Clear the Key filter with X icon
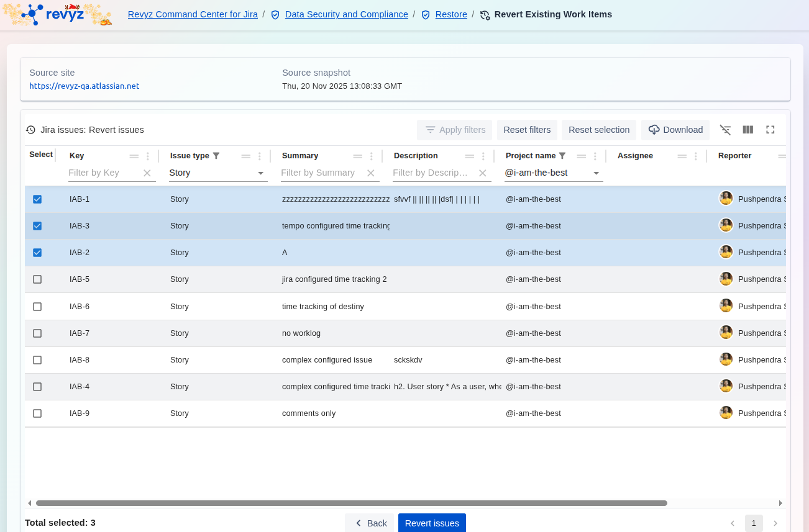The width and height of the screenshot is (809, 532). 147,173
